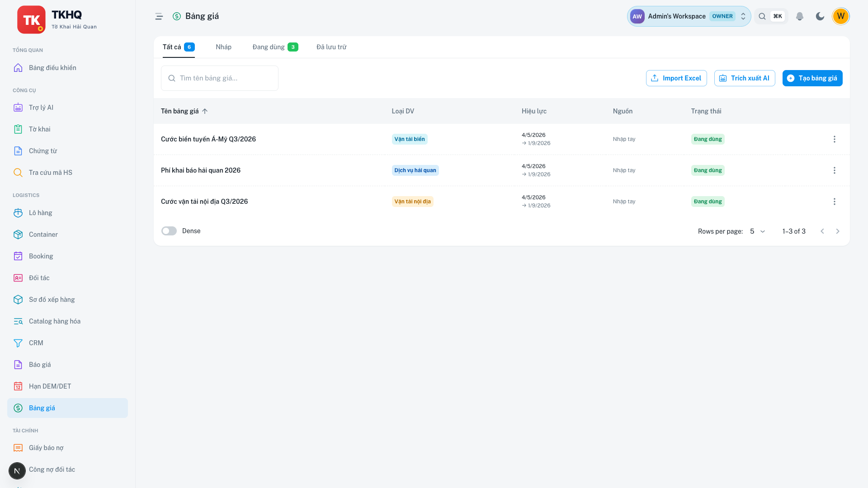Navigate to Lô hàng
The height and width of the screenshot is (488, 868).
[67, 213]
